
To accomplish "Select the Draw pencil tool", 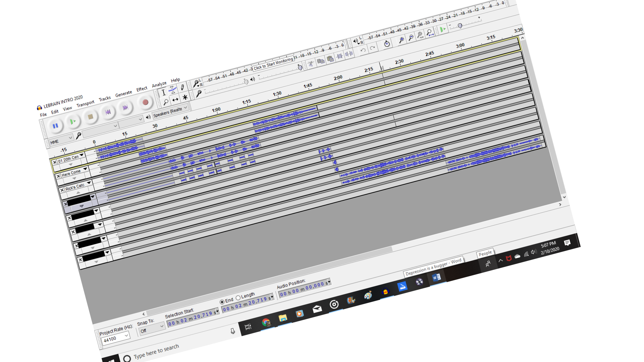I will (x=183, y=87).
